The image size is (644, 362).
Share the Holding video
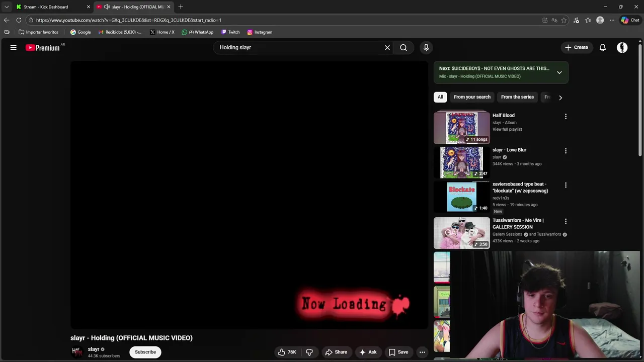click(x=336, y=352)
